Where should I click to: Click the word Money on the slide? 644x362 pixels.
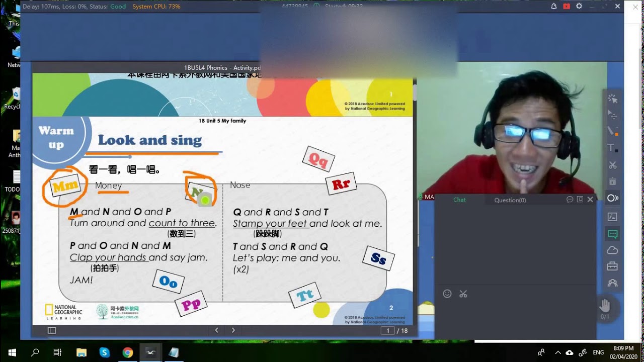click(x=108, y=186)
